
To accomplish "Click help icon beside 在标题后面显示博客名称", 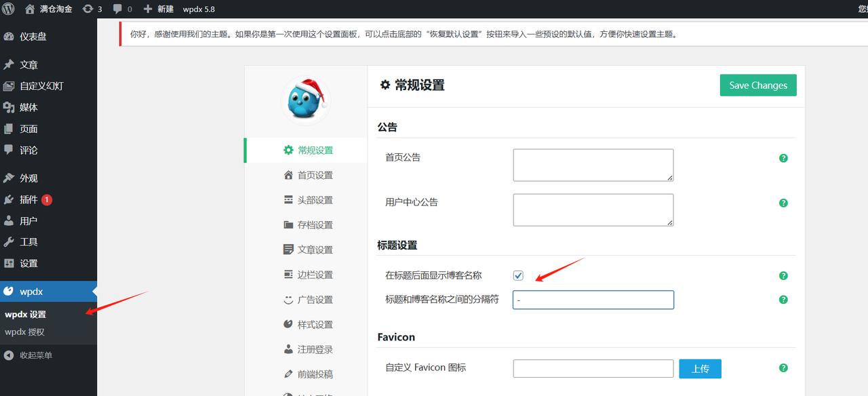I will (x=783, y=276).
